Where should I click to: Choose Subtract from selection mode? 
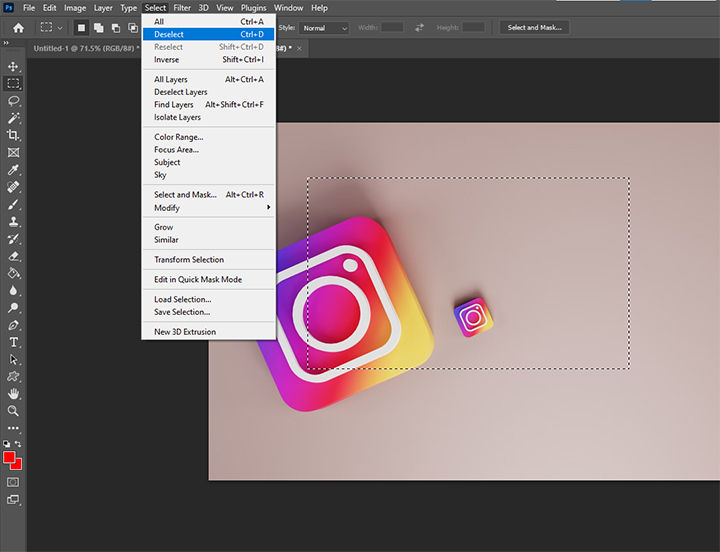116,28
